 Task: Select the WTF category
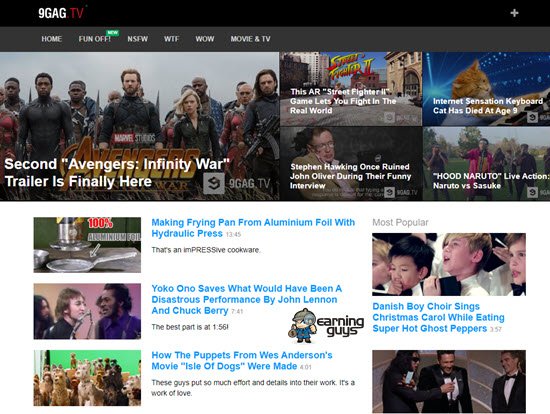172,39
